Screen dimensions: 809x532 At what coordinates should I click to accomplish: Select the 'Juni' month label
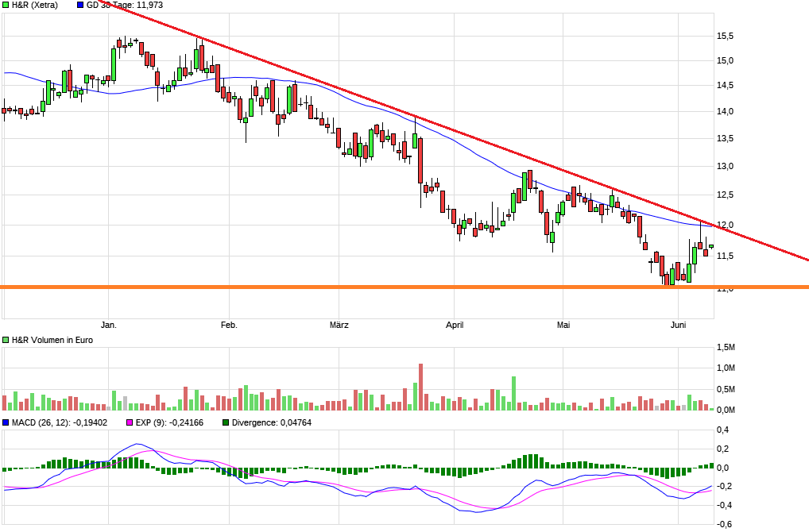point(678,325)
